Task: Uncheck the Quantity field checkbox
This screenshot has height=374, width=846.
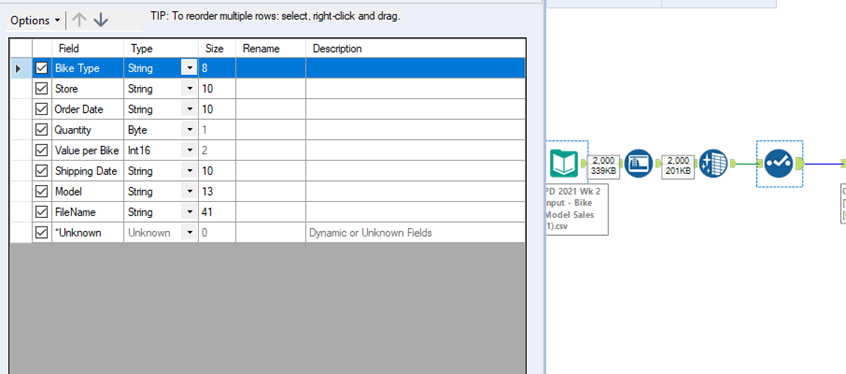Action: (42, 130)
